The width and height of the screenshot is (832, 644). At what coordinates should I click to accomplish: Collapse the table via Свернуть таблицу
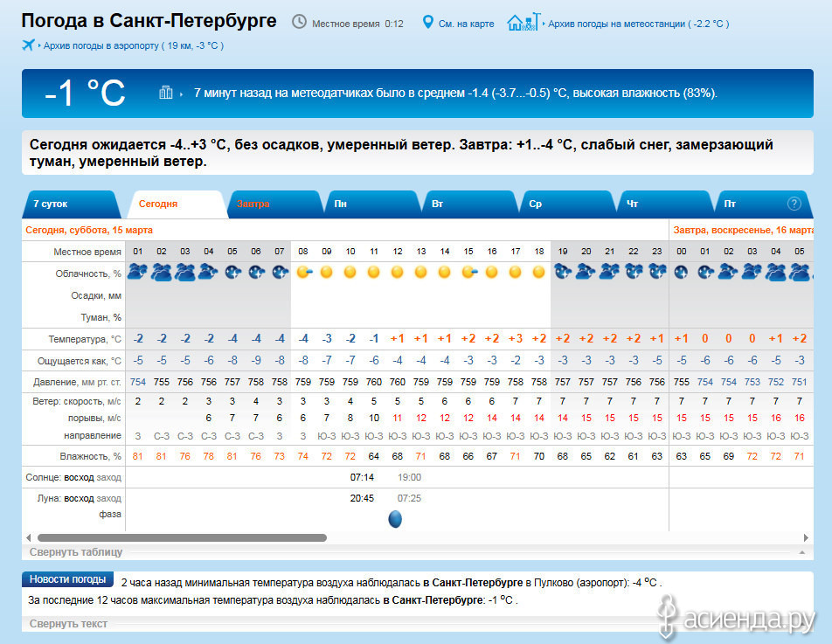[x=76, y=551]
